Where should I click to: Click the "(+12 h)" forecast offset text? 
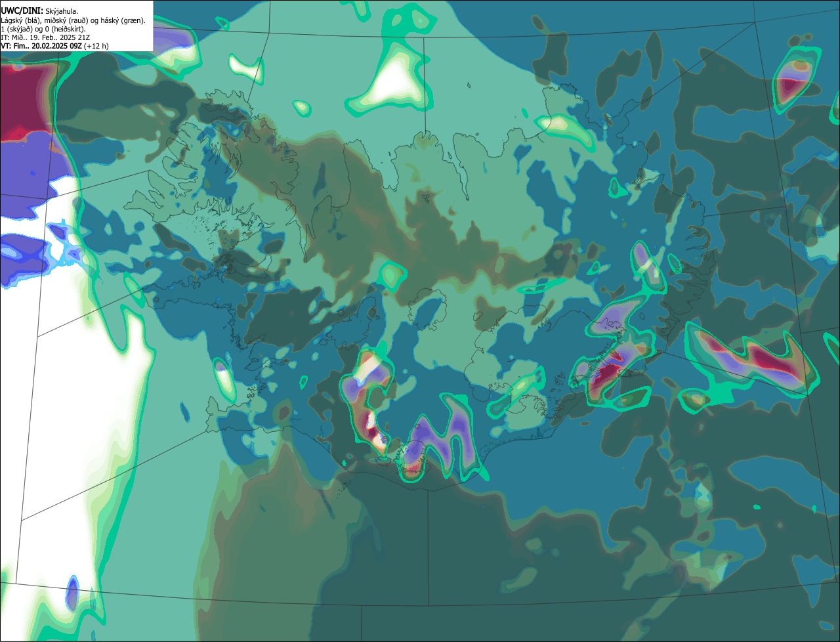click(x=96, y=46)
